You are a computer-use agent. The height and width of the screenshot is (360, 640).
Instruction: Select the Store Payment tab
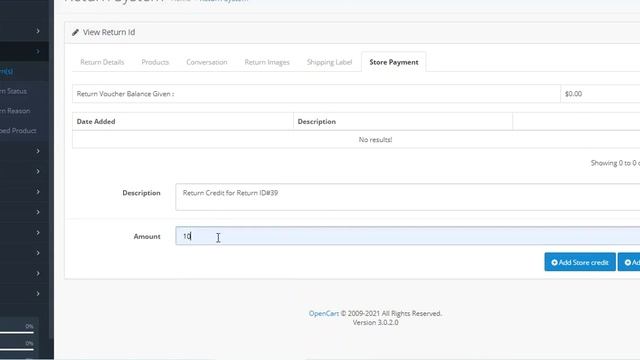[394, 62]
